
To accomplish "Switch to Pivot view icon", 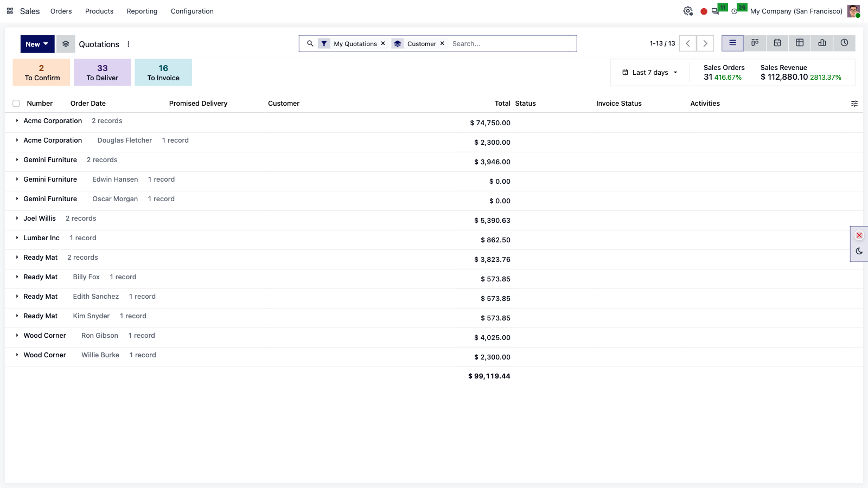I will (800, 43).
